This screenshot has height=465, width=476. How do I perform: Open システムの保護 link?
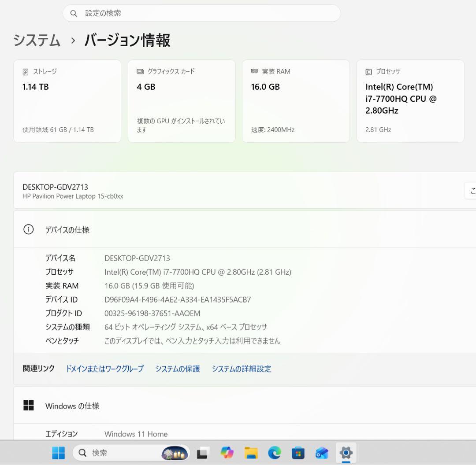[178, 369]
